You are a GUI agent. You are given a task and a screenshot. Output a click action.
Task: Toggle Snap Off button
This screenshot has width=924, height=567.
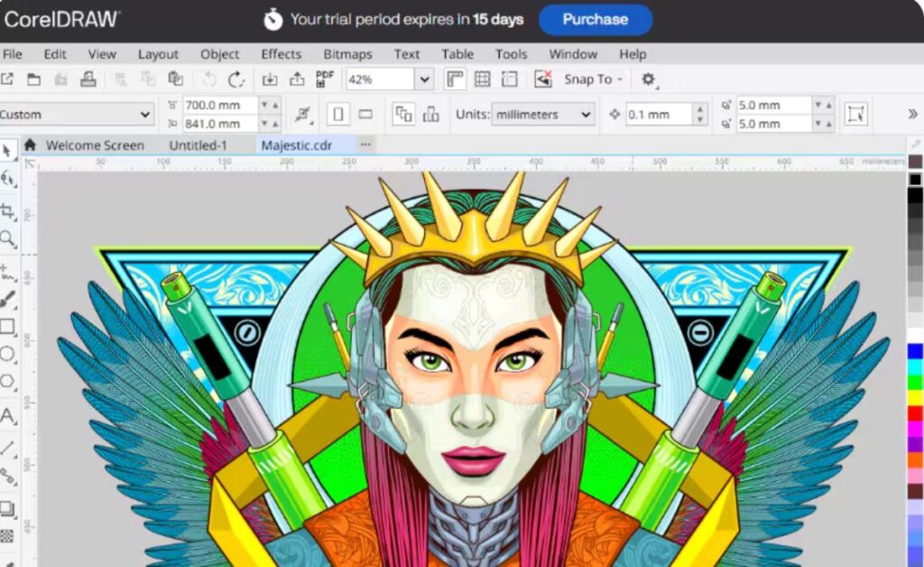(x=542, y=79)
